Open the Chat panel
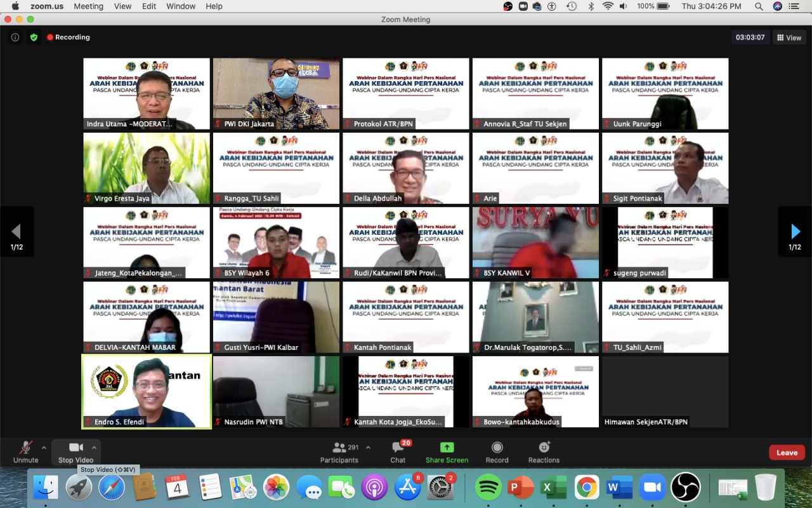The width and height of the screenshot is (812, 508). 398,452
